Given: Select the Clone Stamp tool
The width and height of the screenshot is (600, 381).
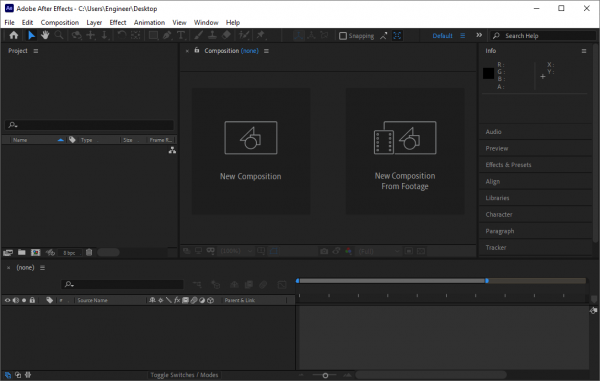Looking at the screenshot, I should (x=212, y=36).
